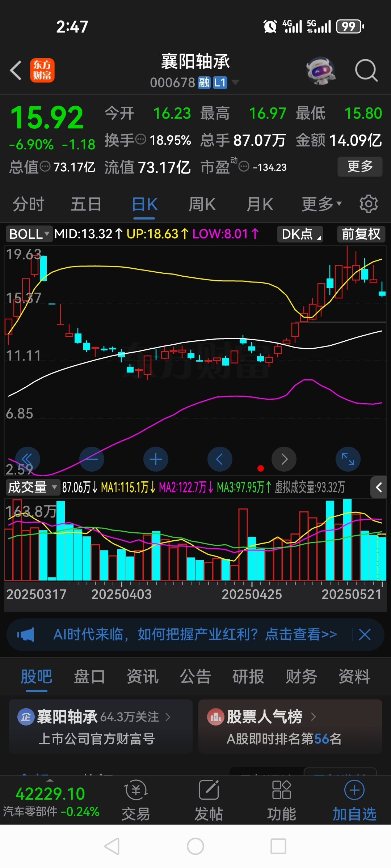The height and width of the screenshot is (868, 391).
Task: Tap the 企 enterprise badge icon
Action: pyautogui.click(x=26, y=717)
